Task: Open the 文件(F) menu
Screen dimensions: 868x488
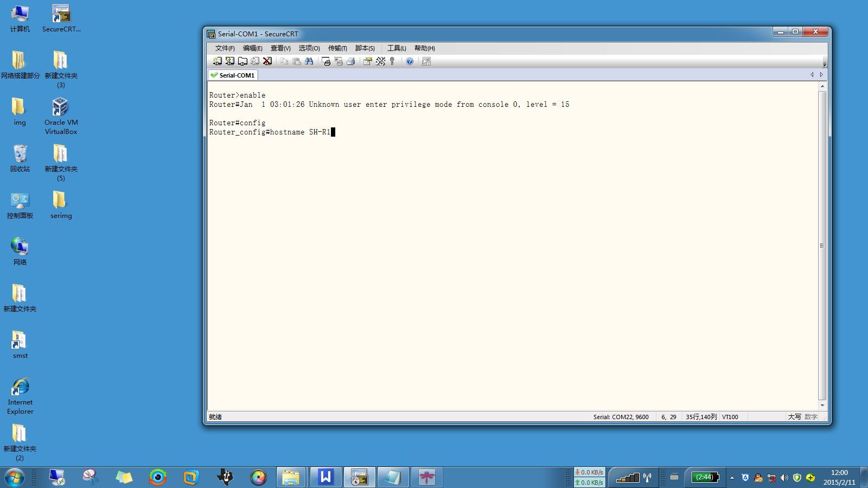Action: click(x=225, y=48)
